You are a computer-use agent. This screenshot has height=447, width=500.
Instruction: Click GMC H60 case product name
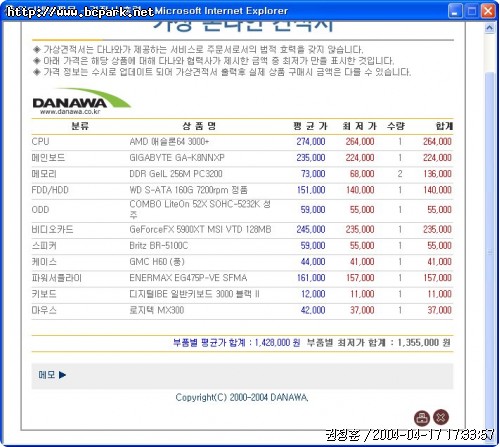(x=157, y=262)
